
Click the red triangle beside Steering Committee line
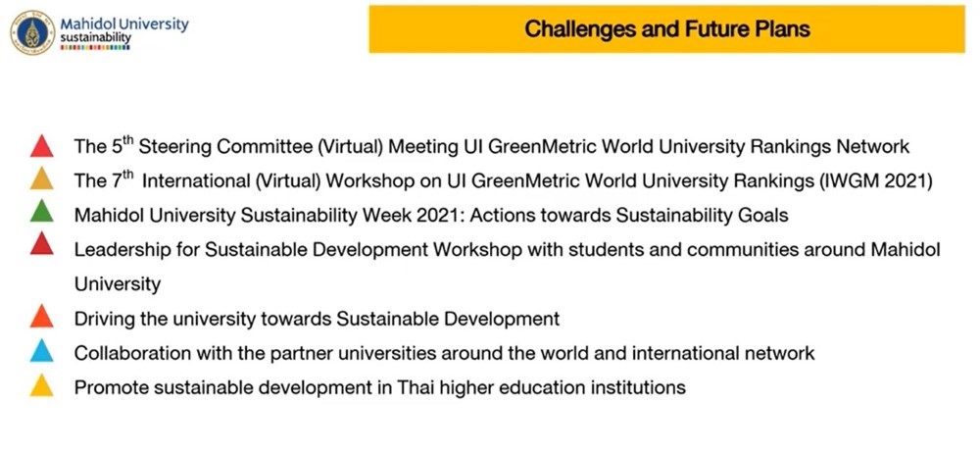(41, 148)
